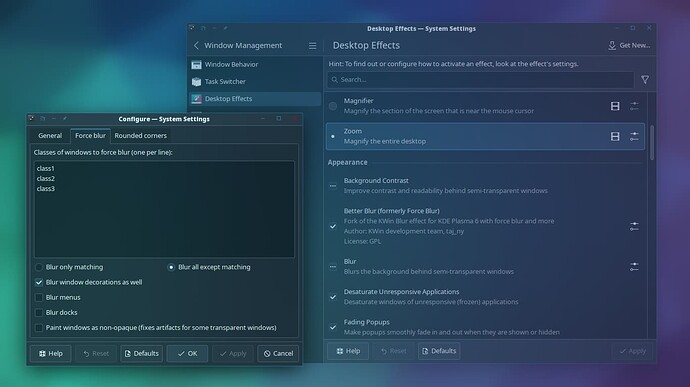This screenshot has height=387, width=690.
Task: Play the Magnifier effect video preview
Action: [x=615, y=106]
